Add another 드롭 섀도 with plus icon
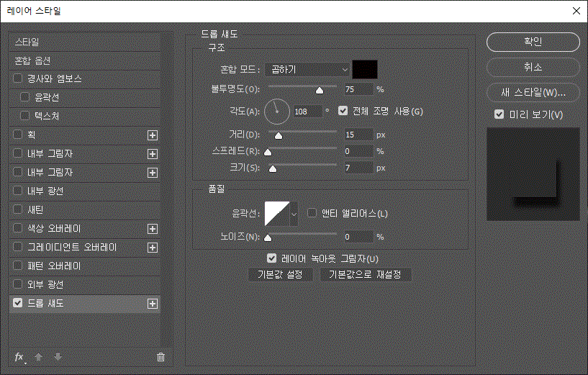Viewport: 588px width, 375px height. click(x=153, y=304)
